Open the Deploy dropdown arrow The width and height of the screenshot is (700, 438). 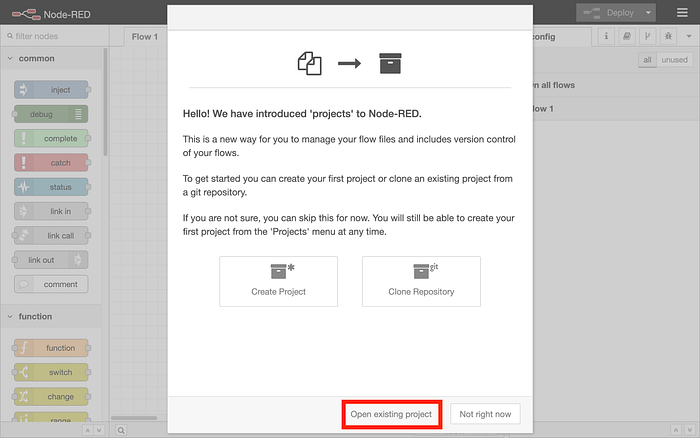pyautogui.click(x=648, y=13)
